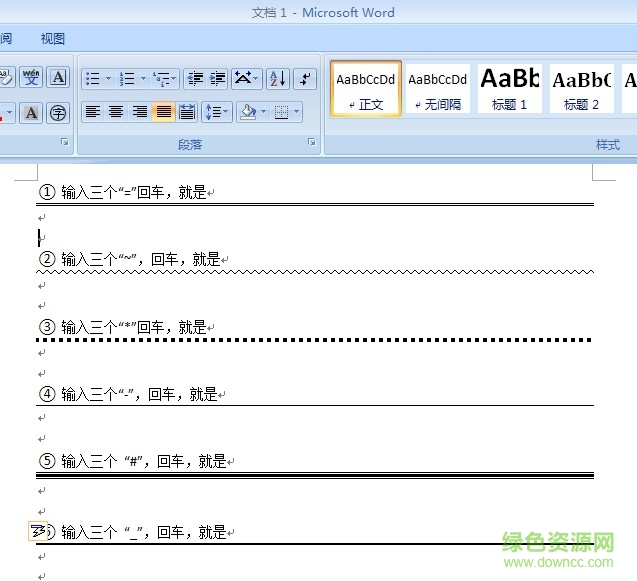637x581 pixels.
Task: Switch to the 视图 (View) tab
Action: coord(52,39)
